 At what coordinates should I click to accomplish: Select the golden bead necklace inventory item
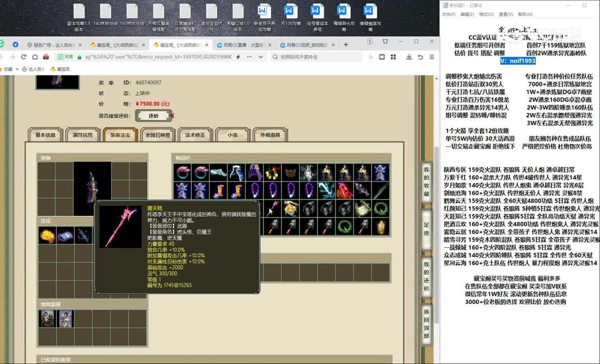273,172
